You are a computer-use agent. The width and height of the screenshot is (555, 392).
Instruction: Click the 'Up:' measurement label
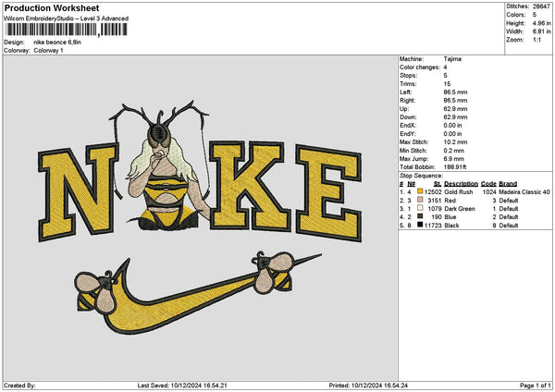coord(404,109)
